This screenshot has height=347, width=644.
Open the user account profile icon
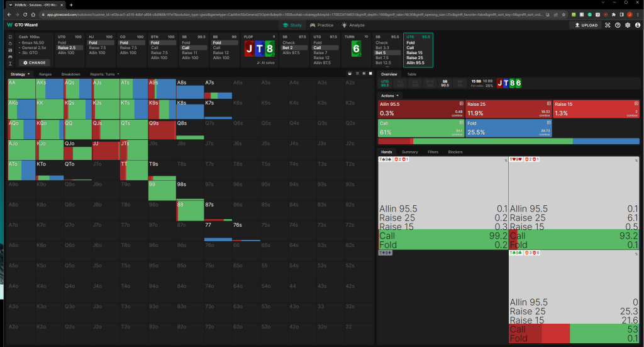click(636, 25)
